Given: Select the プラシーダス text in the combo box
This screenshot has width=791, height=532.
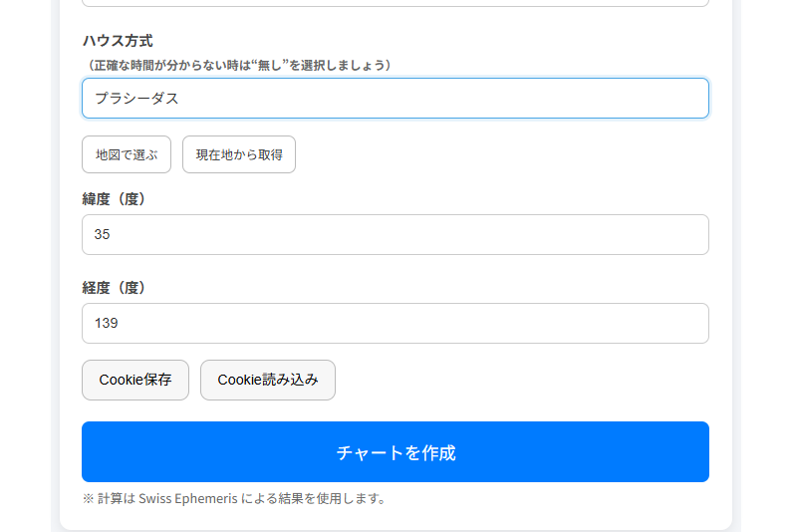Looking at the screenshot, I should (136, 99).
